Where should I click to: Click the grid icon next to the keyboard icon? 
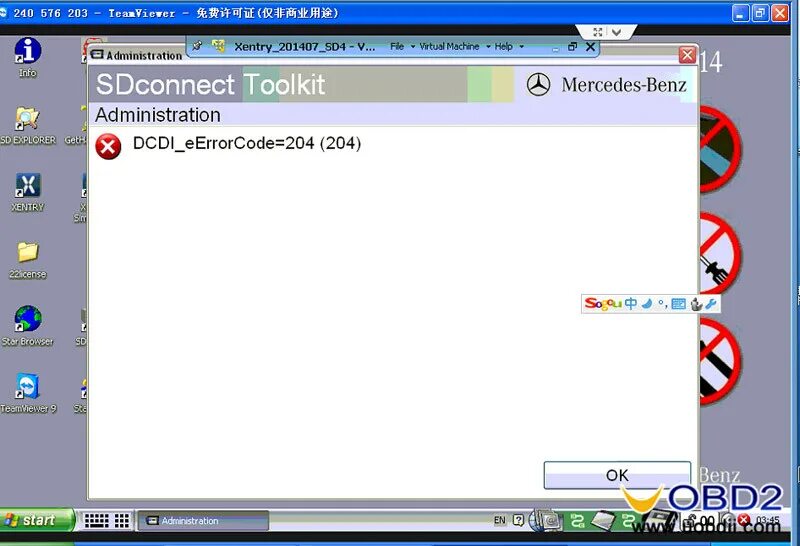[x=121, y=520]
